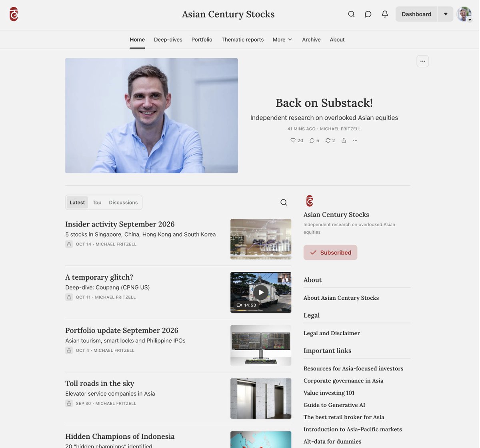Open Insider activity post thumbnail
This screenshot has width=480, height=448.
261,239
